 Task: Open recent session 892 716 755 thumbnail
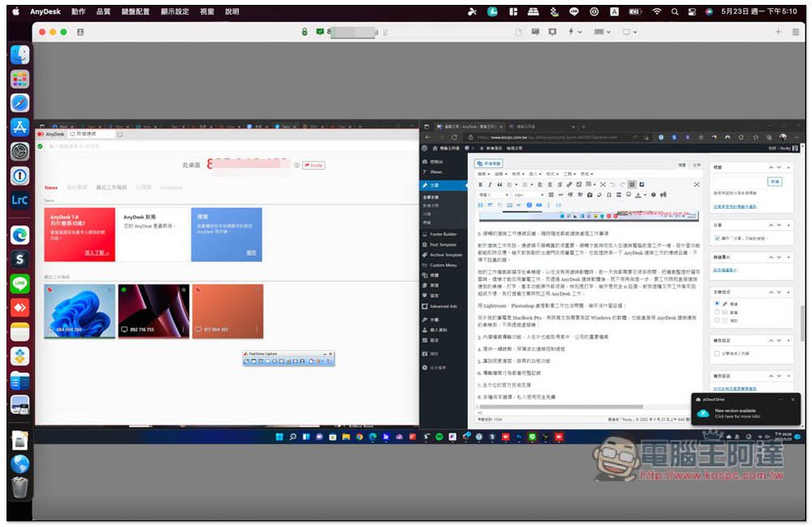pos(153,311)
